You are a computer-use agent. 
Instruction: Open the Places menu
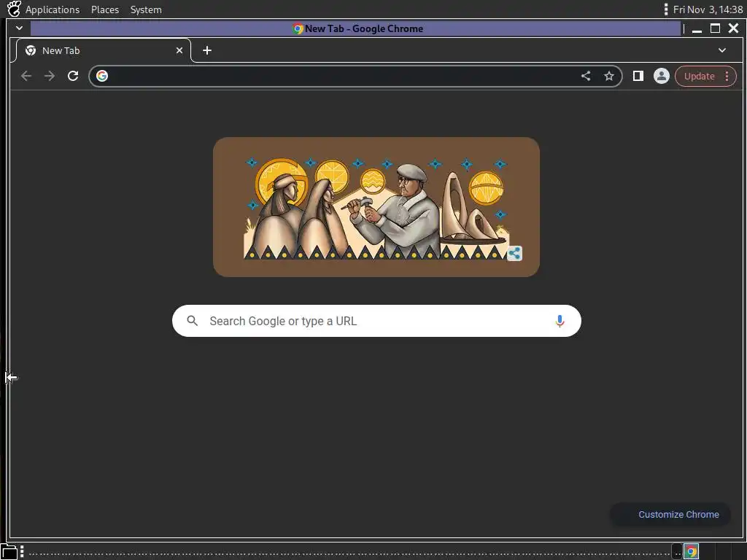click(105, 9)
